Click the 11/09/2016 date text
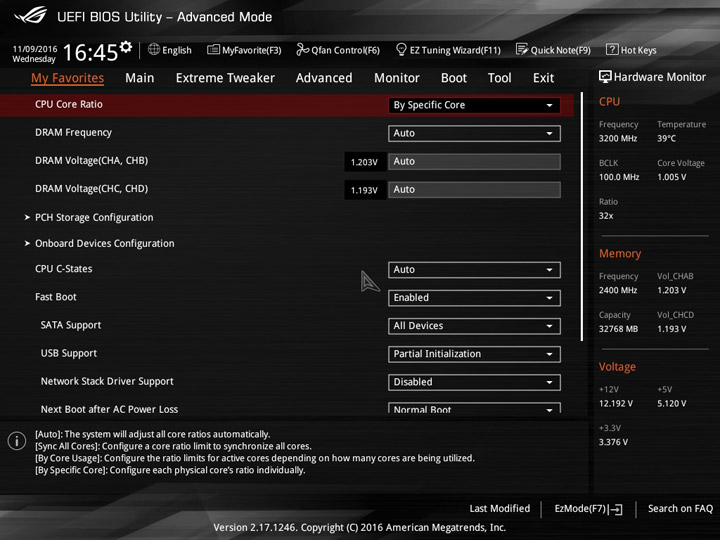The height and width of the screenshot is (540, 720). tap(35, 49)
